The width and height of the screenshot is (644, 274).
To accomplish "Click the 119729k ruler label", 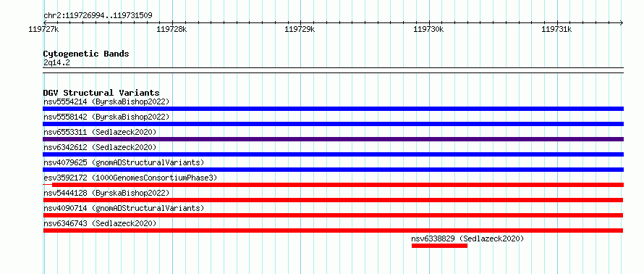I will tap(300, 29).
